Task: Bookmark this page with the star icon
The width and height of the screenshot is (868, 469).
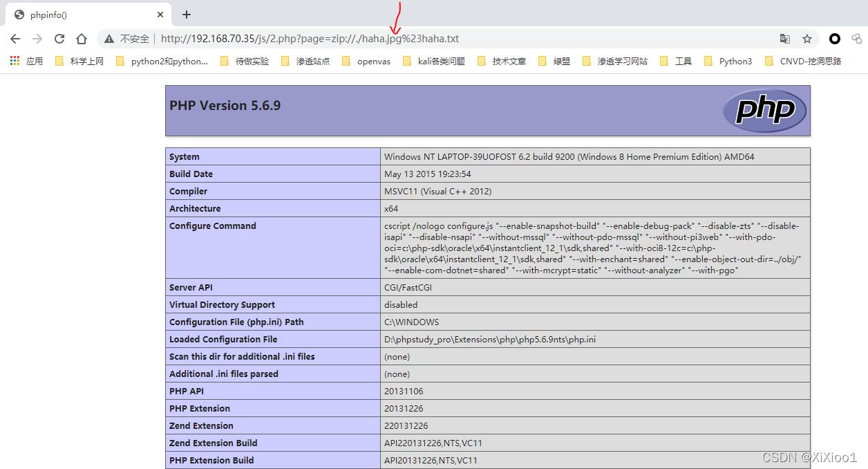Action: click(x=806, y=39)
